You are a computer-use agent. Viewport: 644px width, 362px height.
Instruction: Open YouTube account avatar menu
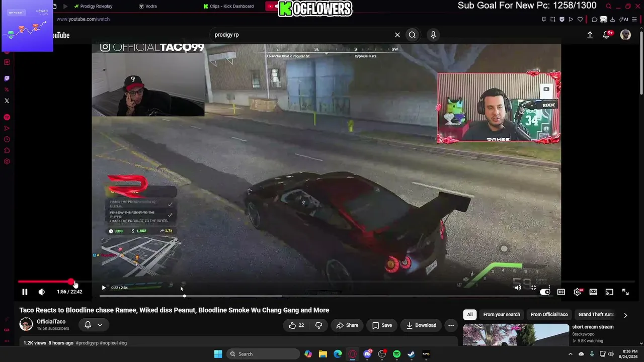pos(625,35)
